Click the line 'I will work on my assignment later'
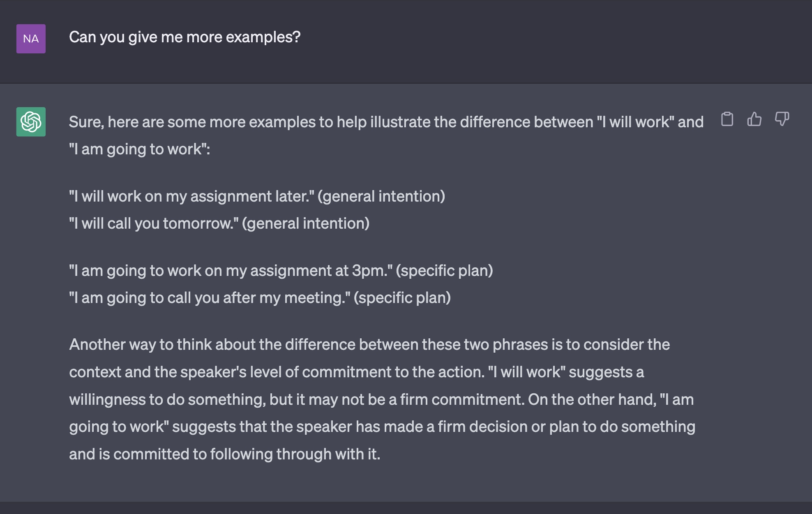Image resolution: width=812 pixels, height=514 pixels. [x=257, y=196]
